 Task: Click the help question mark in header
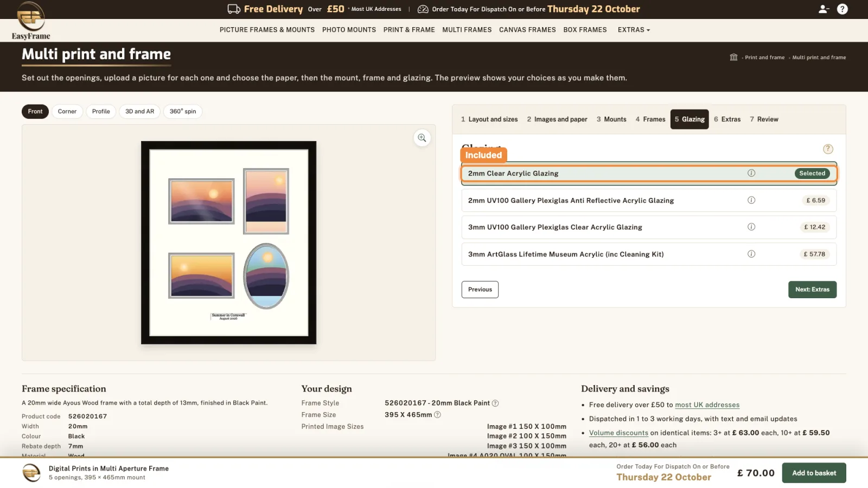[842, 9]
